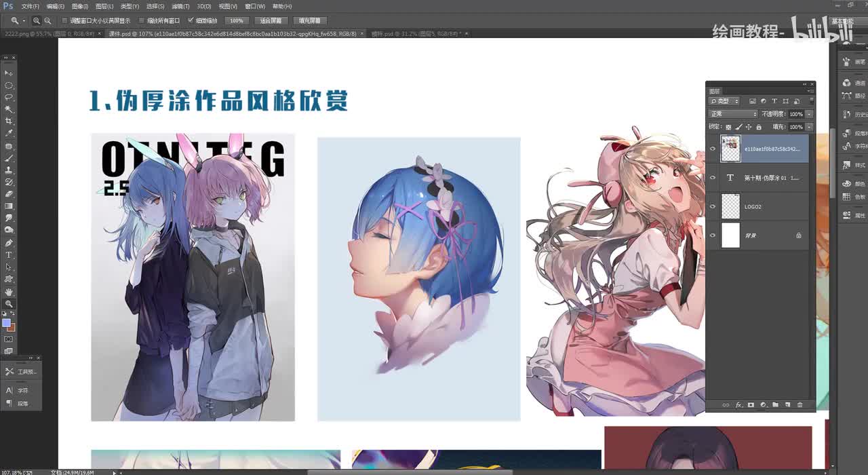Open the 滤镜(T) menu
The width and height of the screenshot is (868, 475).
pyautogui.click(x=180, y=6)
